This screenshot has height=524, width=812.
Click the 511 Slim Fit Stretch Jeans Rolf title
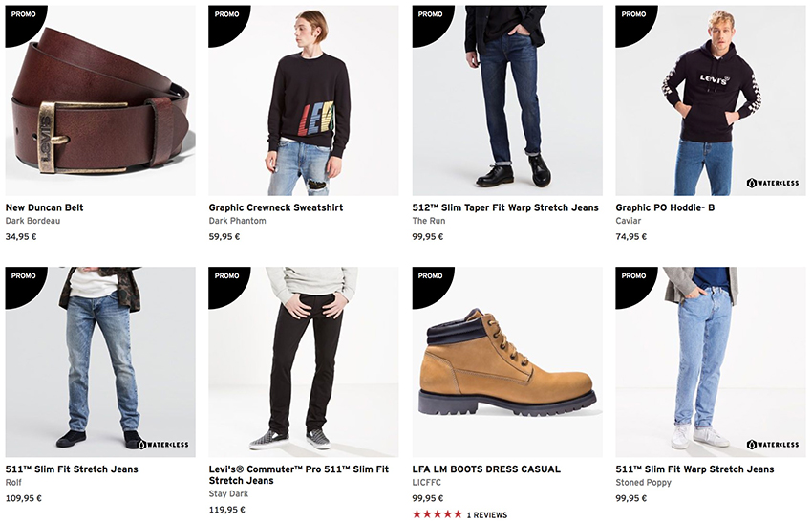72,469
